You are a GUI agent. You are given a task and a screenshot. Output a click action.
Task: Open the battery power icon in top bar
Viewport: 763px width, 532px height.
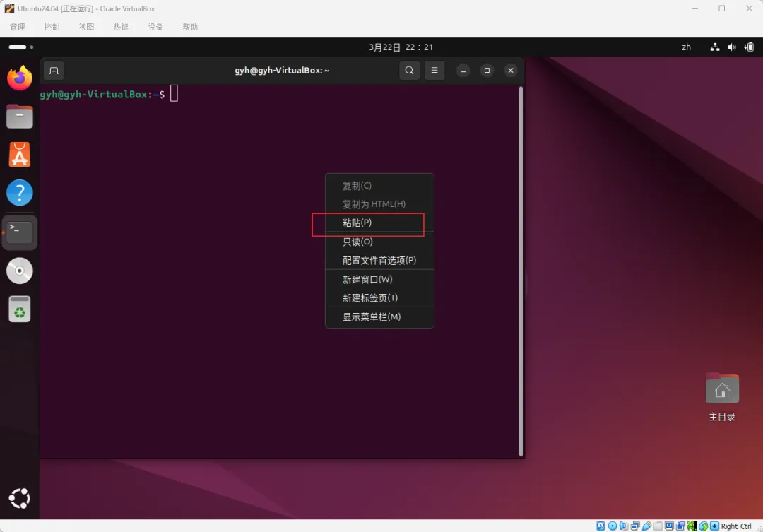point(750,47)
